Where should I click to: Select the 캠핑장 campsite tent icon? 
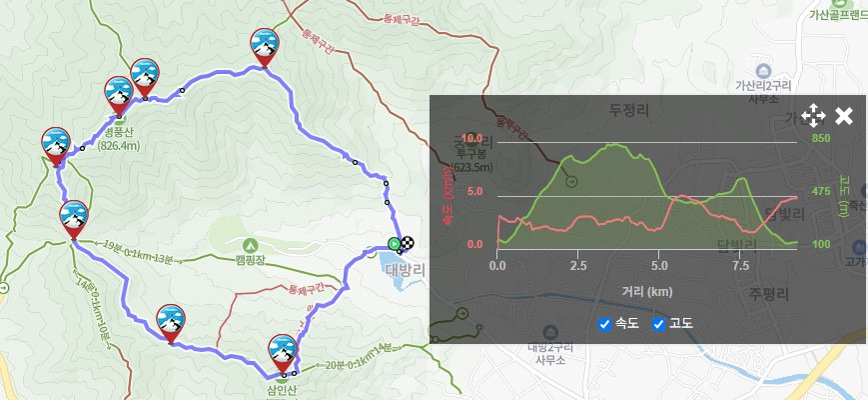click(251, 244)
